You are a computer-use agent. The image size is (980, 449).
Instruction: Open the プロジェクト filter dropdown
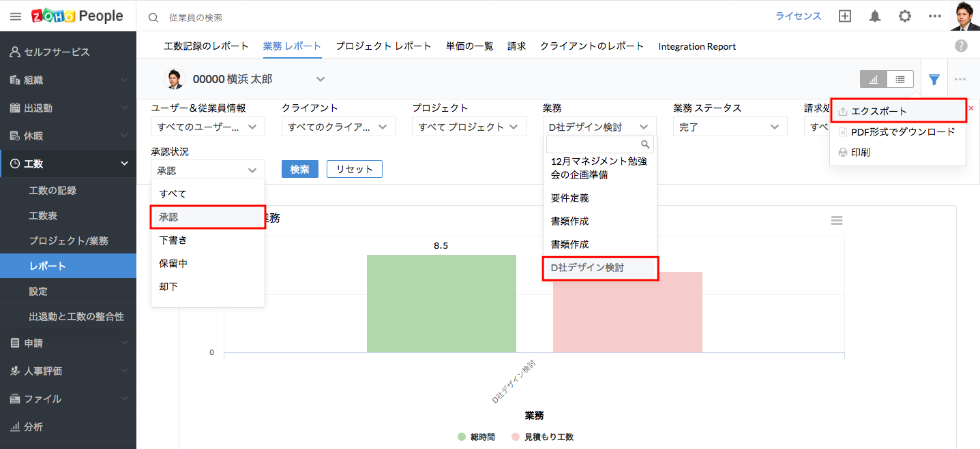click(x=469, y=127)
